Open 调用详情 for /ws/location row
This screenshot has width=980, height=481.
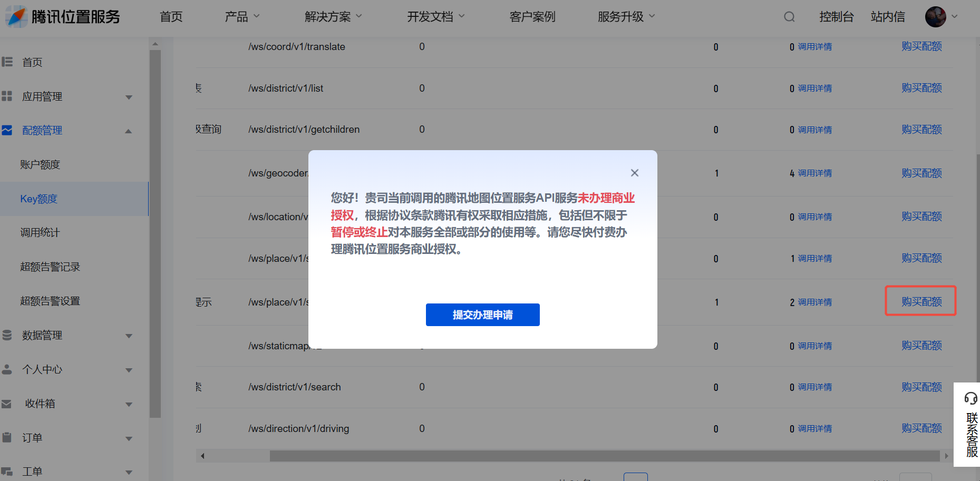(x=815, y=217)
